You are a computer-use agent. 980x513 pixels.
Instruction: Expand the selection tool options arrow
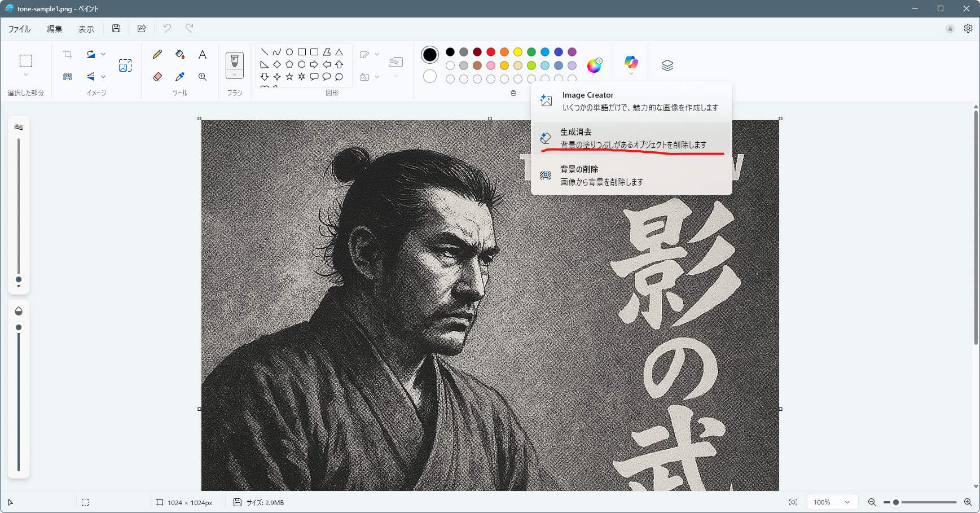tap(26, 75)
